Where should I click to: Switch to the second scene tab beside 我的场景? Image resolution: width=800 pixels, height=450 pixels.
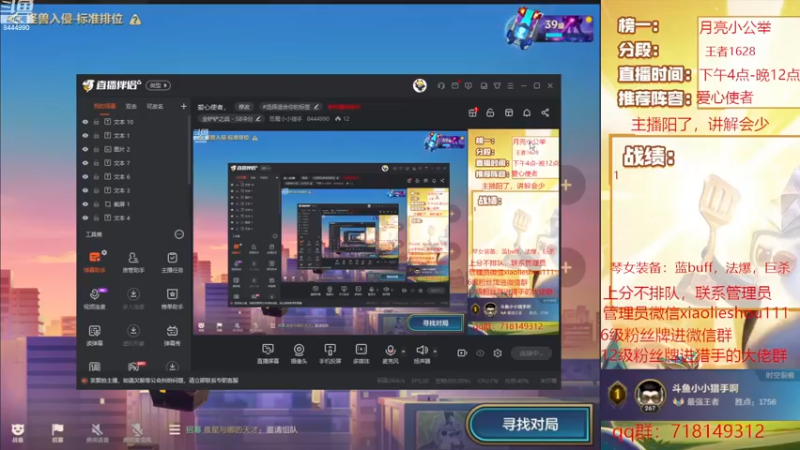click(131, 106)
